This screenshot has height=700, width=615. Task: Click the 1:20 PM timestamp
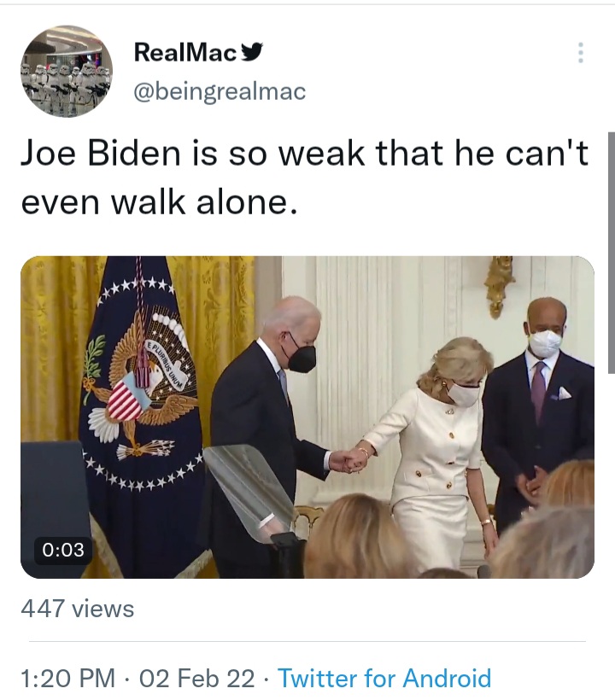[x=67, y=678]
